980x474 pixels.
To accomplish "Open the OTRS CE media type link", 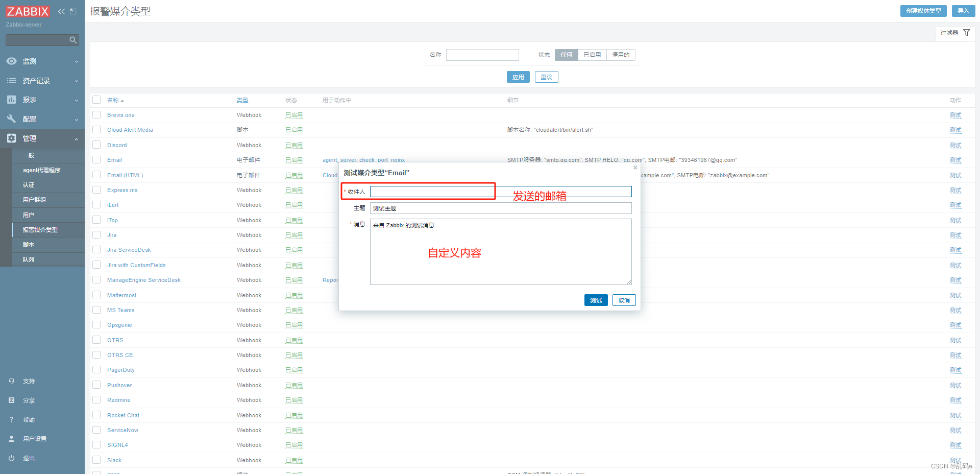I will [x=120, y=355].
